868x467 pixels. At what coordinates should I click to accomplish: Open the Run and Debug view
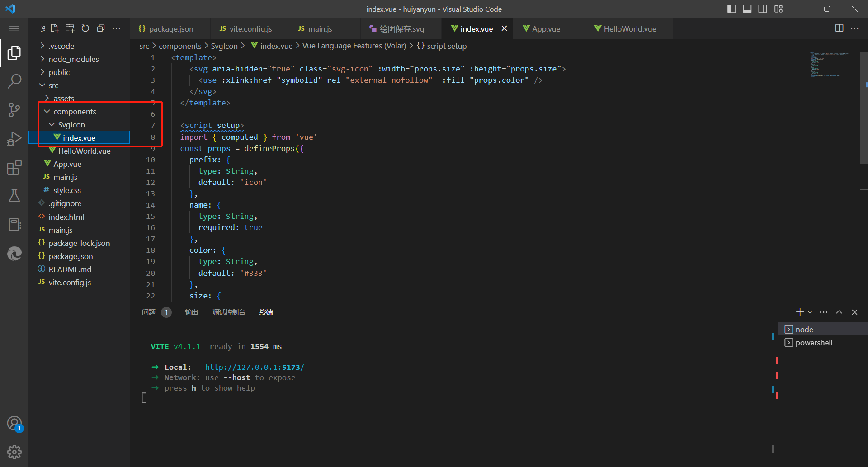14,138
